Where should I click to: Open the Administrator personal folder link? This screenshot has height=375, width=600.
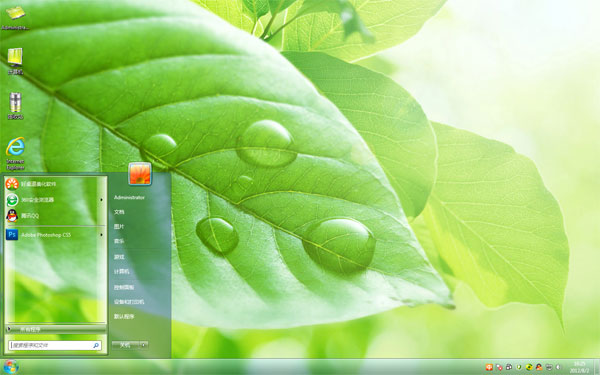pyautogui.click(x=129, y=197)
